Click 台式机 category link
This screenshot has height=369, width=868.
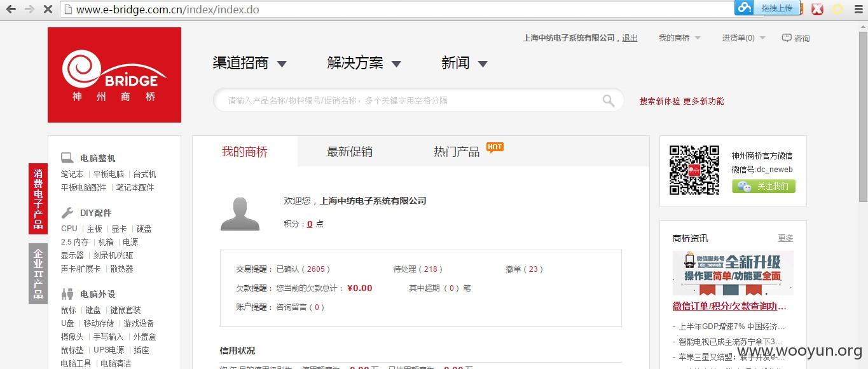144,174
